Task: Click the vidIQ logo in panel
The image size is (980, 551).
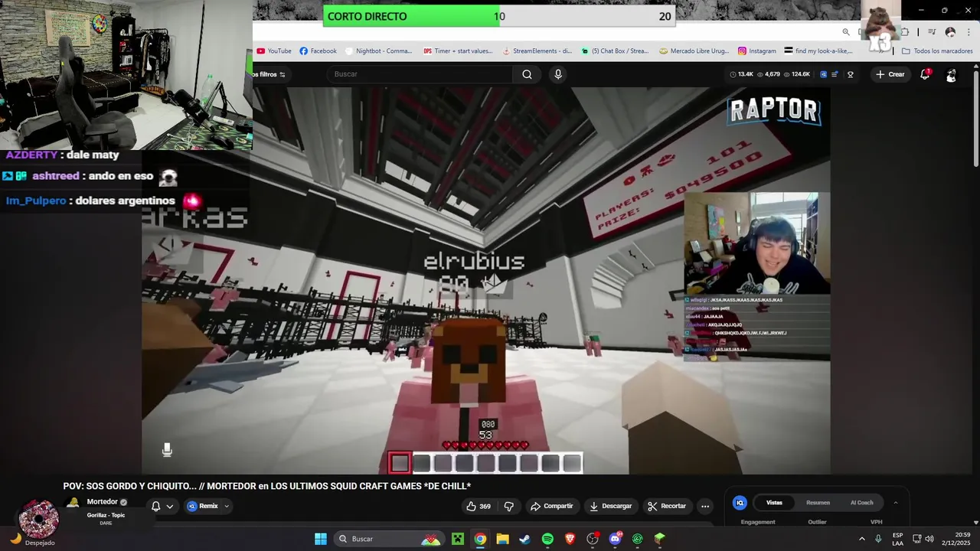Action: 740,503
